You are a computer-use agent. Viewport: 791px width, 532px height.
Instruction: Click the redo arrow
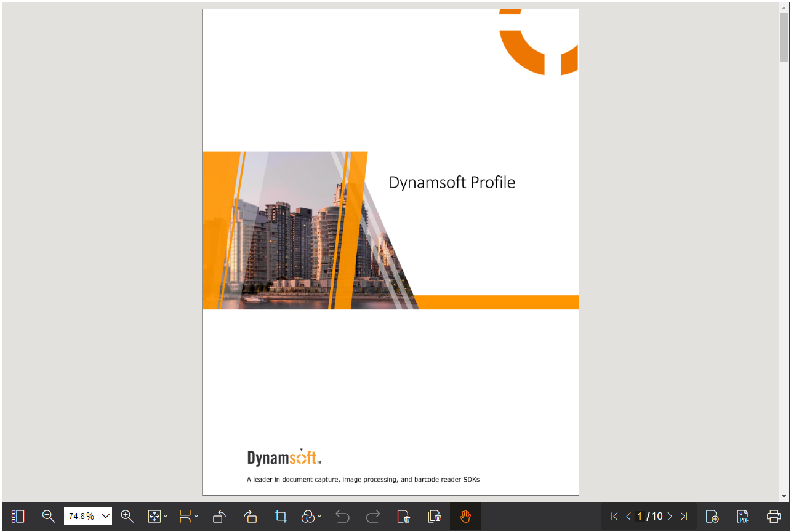point(373,517)
